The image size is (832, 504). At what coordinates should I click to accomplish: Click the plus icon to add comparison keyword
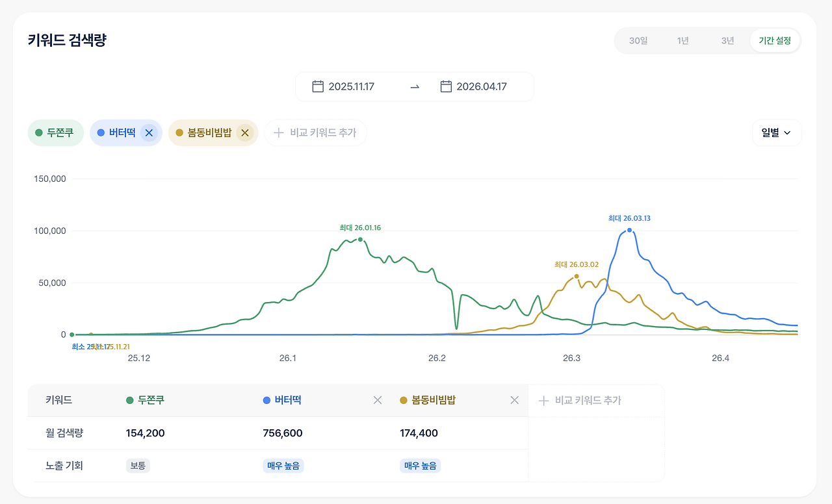[x=278, y=132]
